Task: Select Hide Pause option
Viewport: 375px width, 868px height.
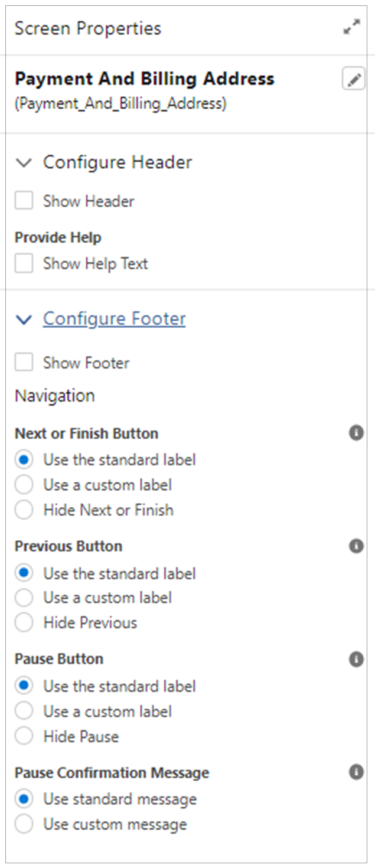Action: pyautogui.click(x=24, y=736)
